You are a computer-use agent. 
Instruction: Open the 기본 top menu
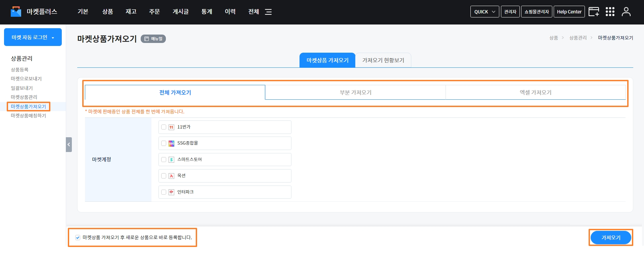[x=83, y=12]
